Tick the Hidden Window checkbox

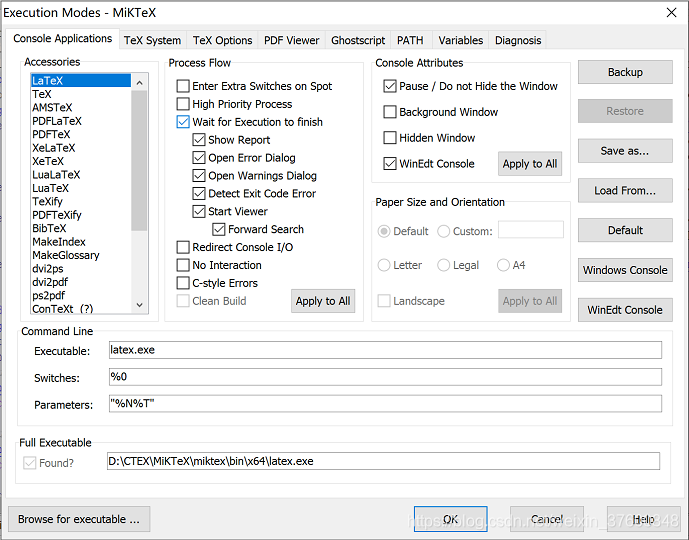pyautogui.click(x=390, y=138)
